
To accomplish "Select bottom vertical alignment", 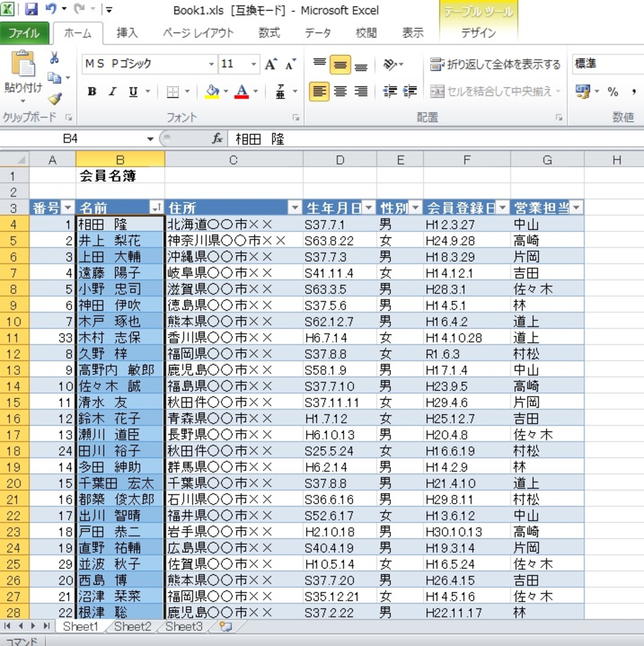I will pos(361,66).
